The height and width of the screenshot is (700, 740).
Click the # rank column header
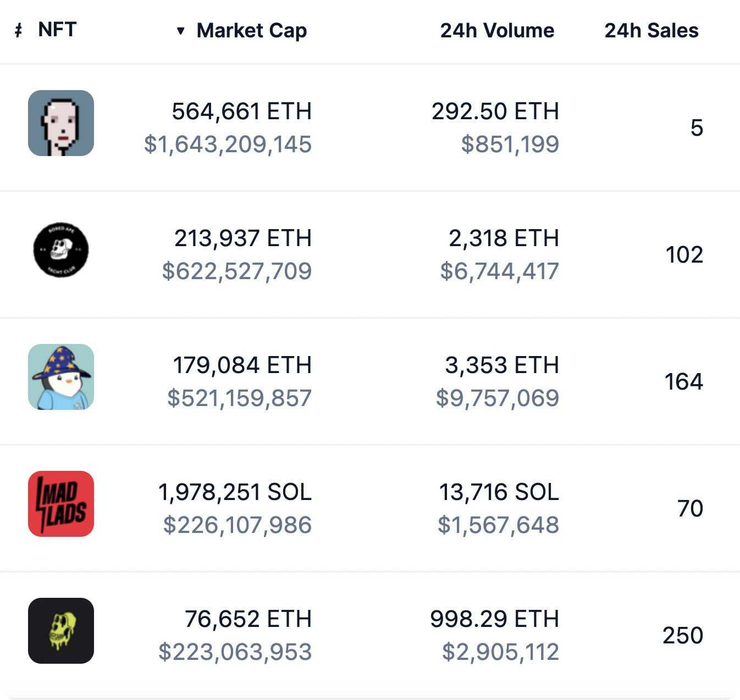pos(19,31)
